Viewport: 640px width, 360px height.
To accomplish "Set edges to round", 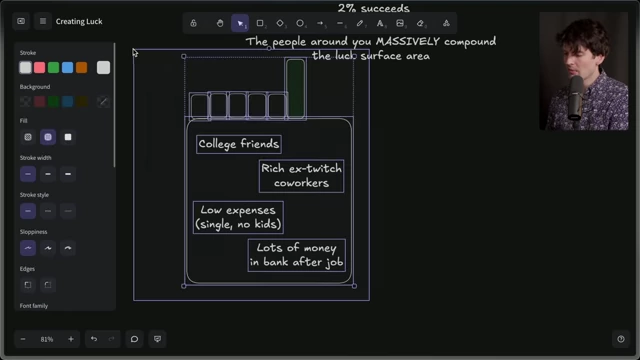I will click(x=48, y=285).
